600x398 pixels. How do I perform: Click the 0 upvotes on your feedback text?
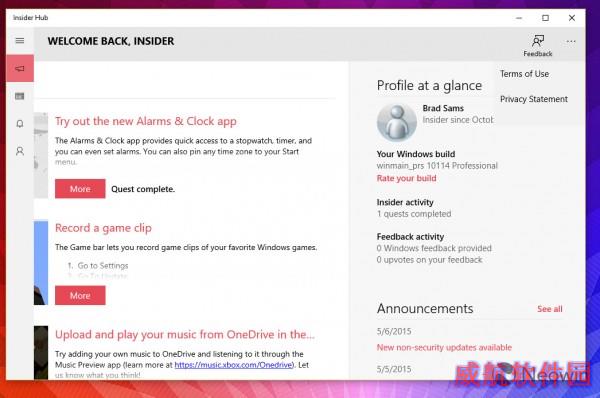[429, 260]
